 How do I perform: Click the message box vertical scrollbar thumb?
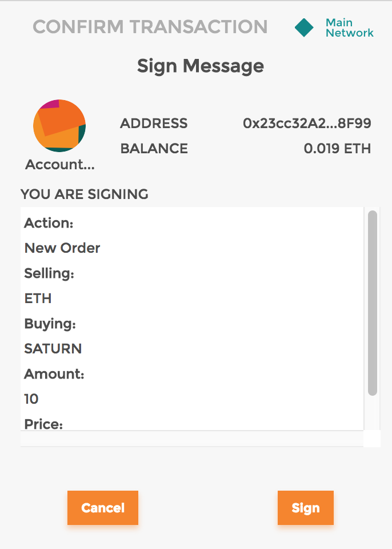(373, 303)
